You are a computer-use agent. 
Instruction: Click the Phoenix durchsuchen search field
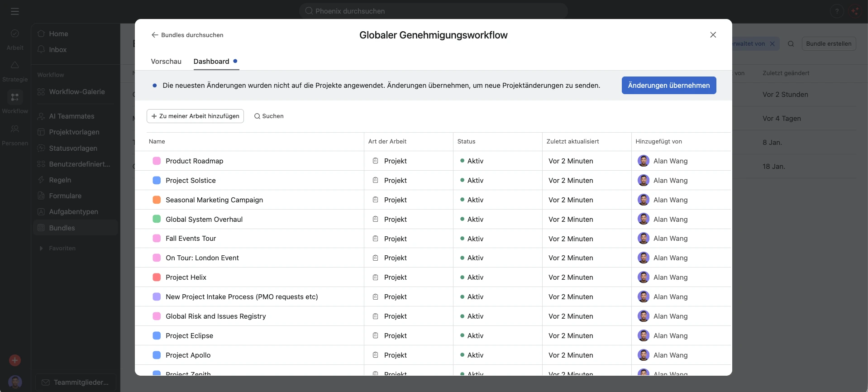click(x=433, y=11)
